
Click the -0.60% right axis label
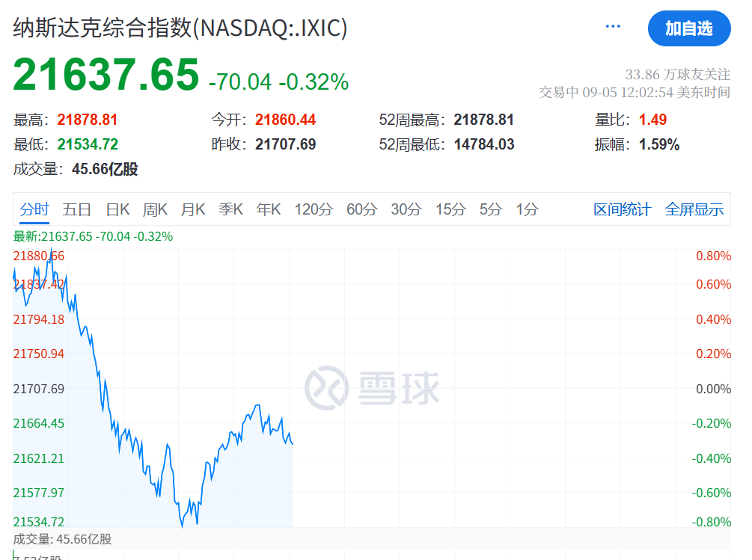712,493
